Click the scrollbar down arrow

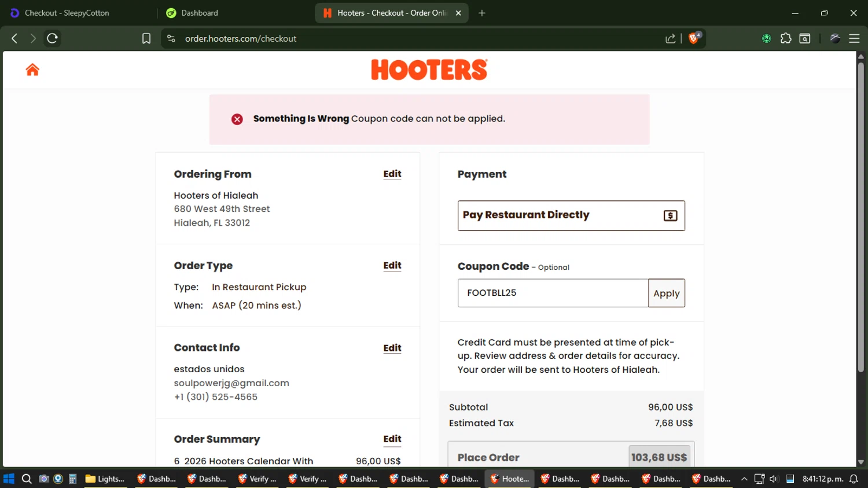861,462
